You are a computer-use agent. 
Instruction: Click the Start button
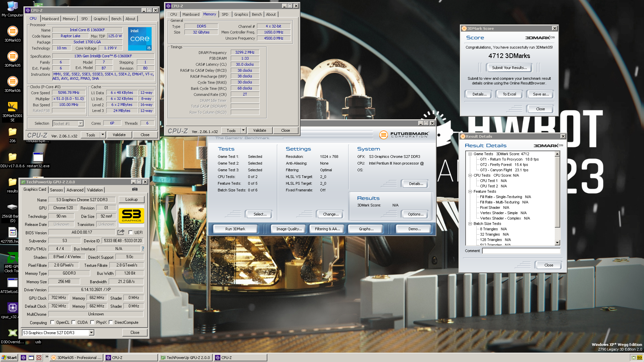pos(9,358)
